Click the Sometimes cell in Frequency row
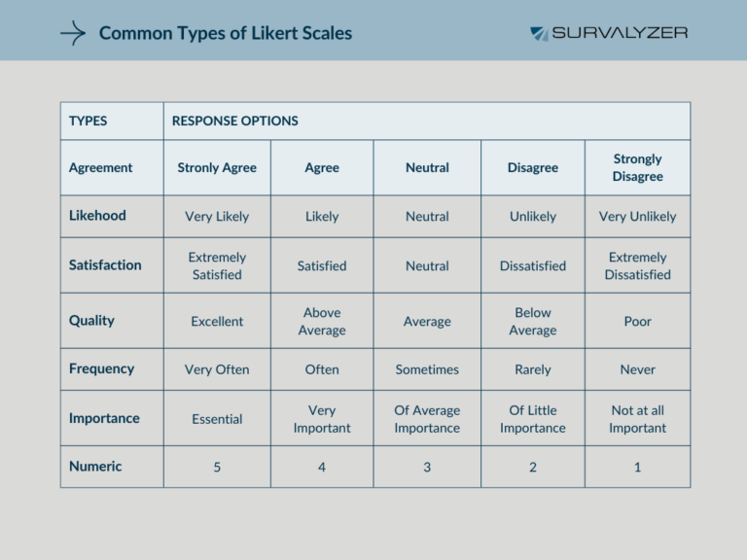This screenshot has height=560, width=747. [x=427, y=369]
